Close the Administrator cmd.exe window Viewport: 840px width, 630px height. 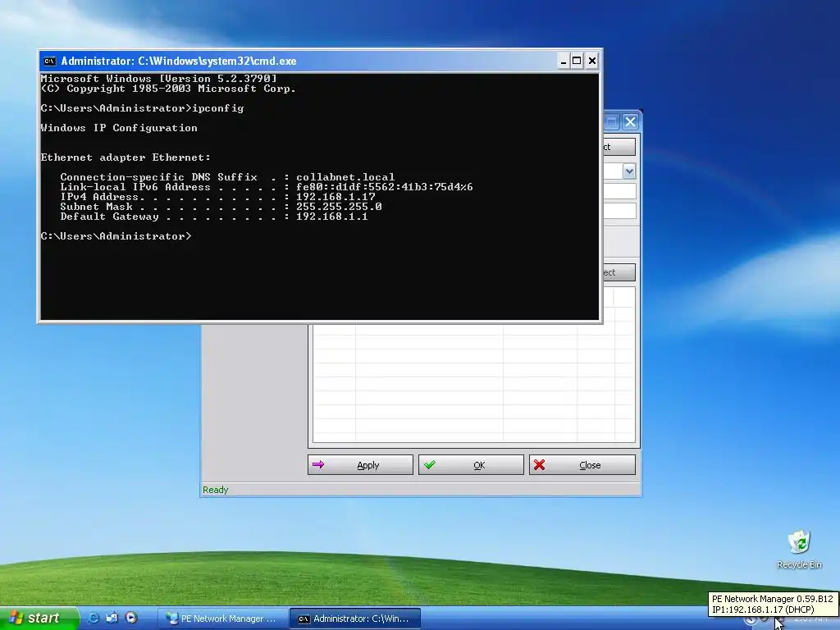(591, 61)
